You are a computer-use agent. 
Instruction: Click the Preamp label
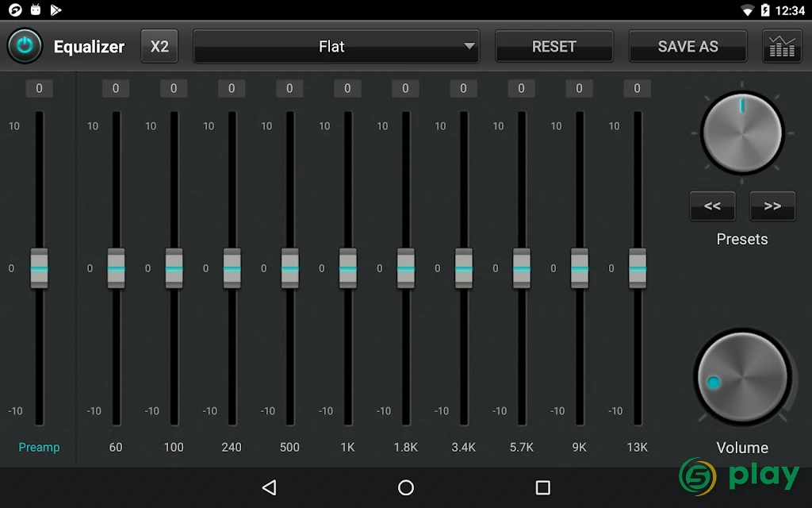coord(40,448)
